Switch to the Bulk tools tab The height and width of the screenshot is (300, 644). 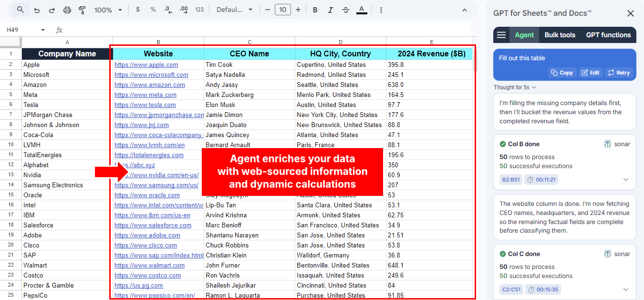[x=560, y=35]
